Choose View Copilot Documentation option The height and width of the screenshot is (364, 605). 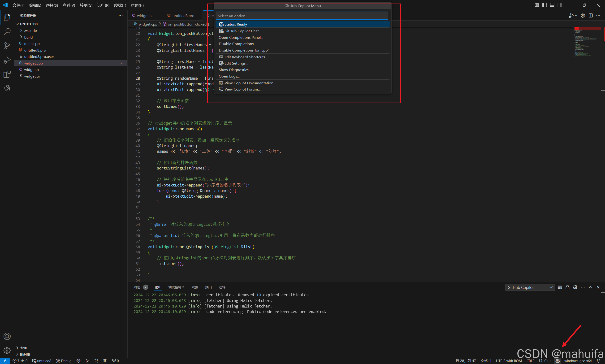[303, 83]
